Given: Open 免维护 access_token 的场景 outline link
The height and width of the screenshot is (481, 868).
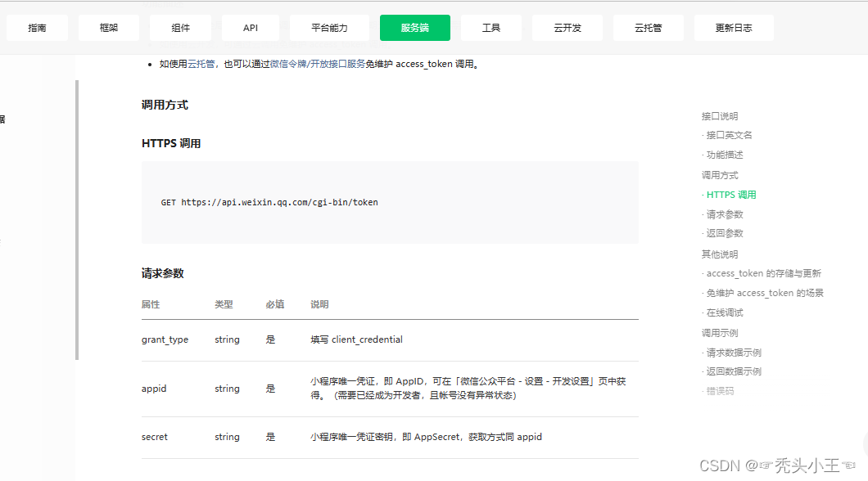Looking at the screenshot, I should [765, 293].
